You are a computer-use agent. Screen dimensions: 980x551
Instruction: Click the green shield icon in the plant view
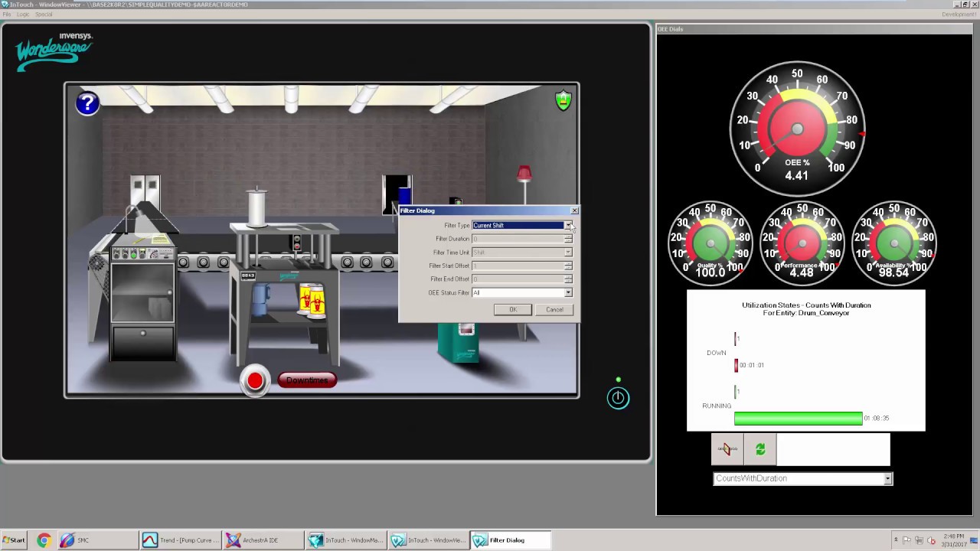click(563, 100)
